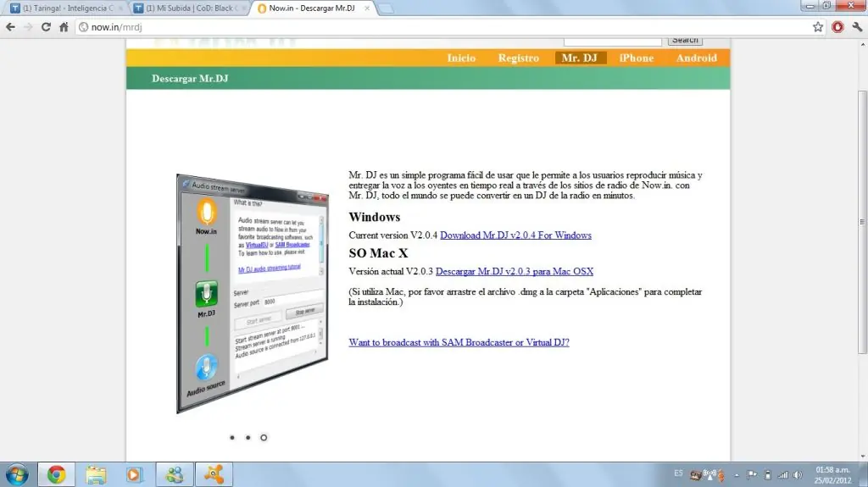Click the page vertical scrollbar thumb

click(x=862, y=221)
